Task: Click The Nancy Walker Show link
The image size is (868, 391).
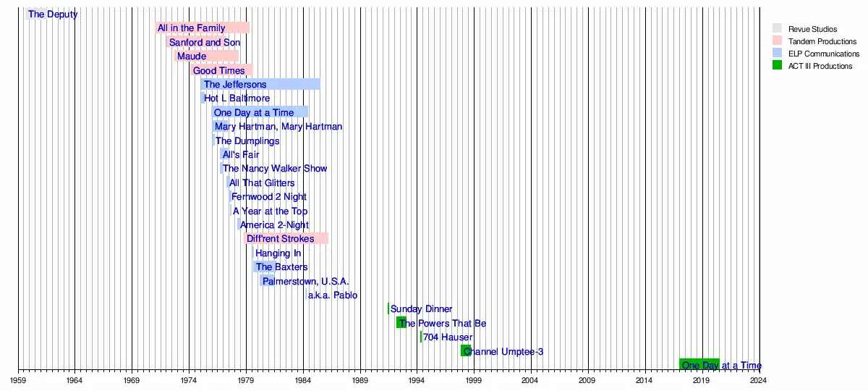Action: coord(274,169)
